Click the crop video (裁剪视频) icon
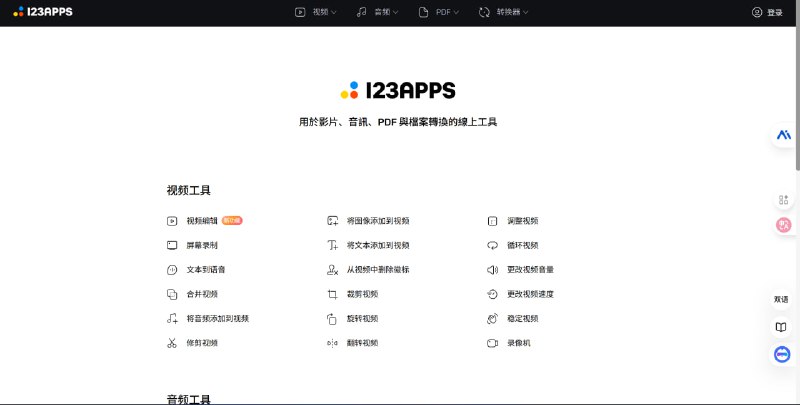This screenshot has height=405, width=800. (332, 294)
